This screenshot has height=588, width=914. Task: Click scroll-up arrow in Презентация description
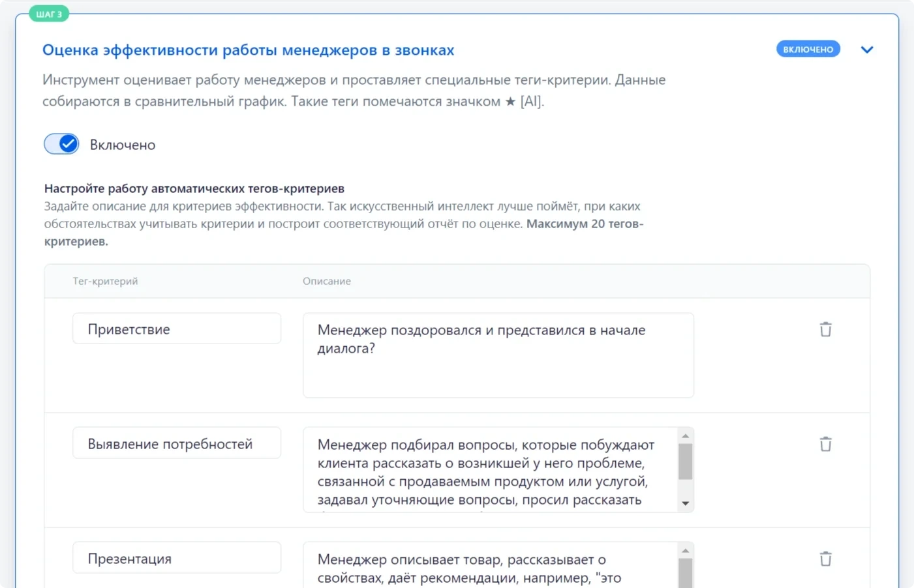(x=685, y=550)
